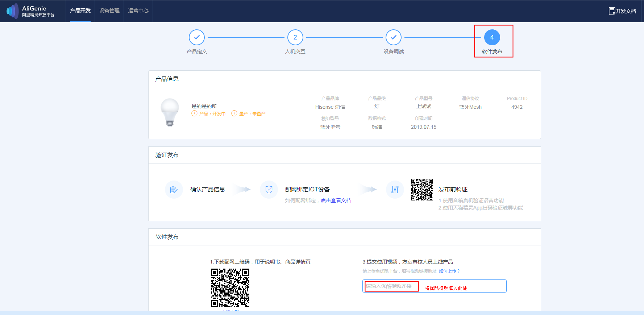Switch to 设备管理 tab
Viewport: 644px width, 315px height.
click(x=109, y=11)
